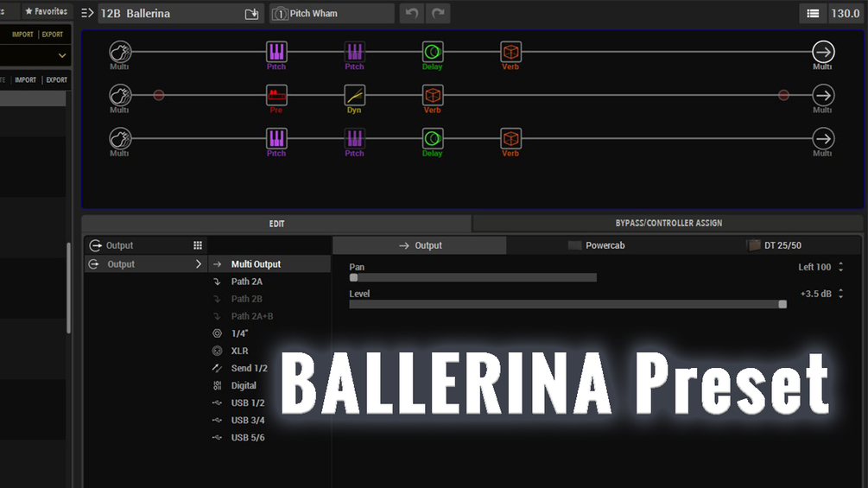Redo the last action

tap(438, 13)
